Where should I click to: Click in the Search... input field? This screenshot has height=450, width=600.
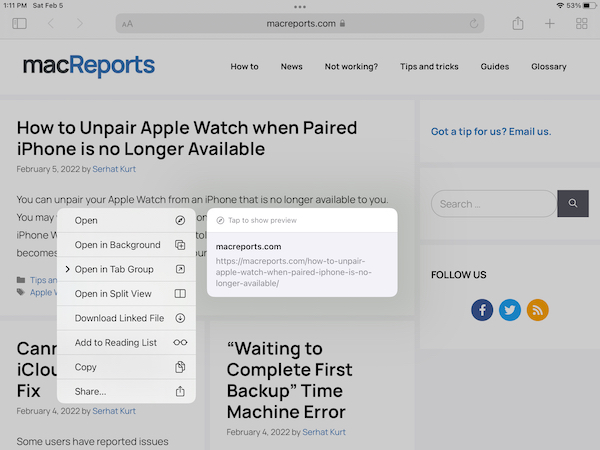494,204
